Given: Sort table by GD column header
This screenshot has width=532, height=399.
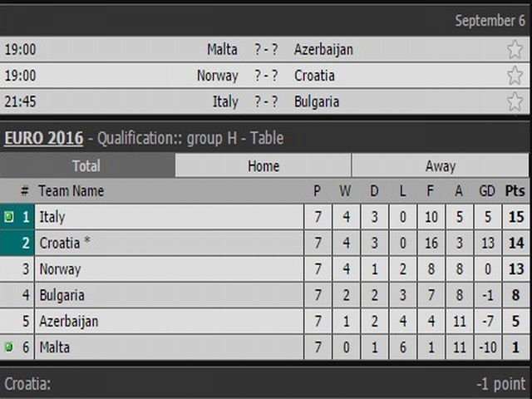Looking at the screenshot, I should pos(487,190).
